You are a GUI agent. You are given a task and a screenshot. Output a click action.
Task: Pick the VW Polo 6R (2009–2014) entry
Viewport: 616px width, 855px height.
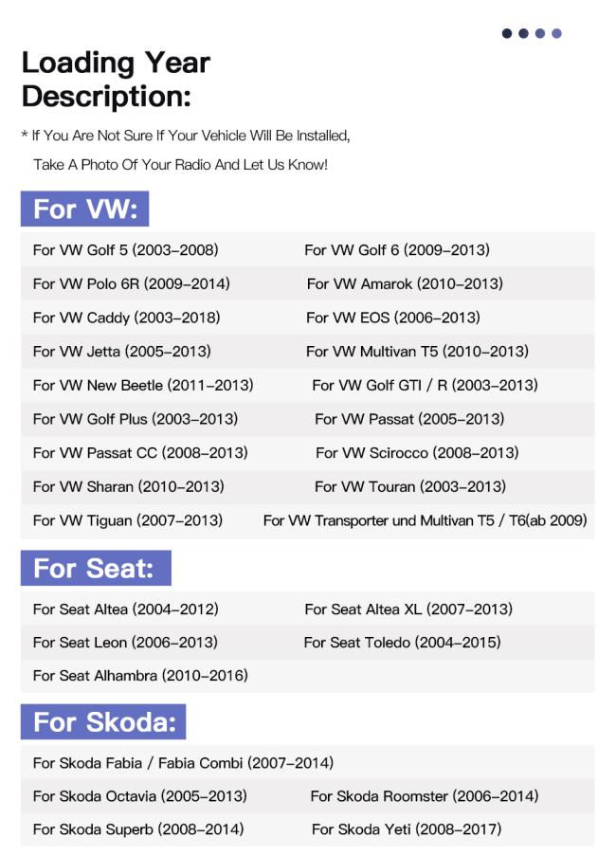click(132, 283)
